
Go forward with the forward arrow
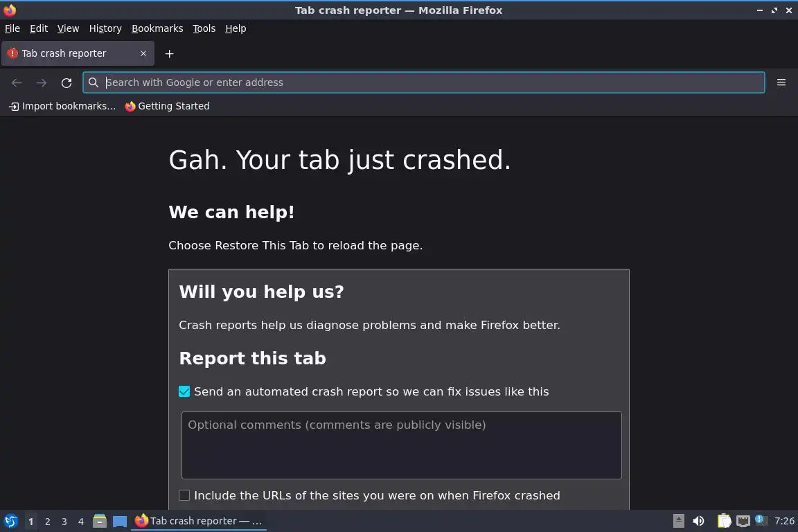point(42,82)
